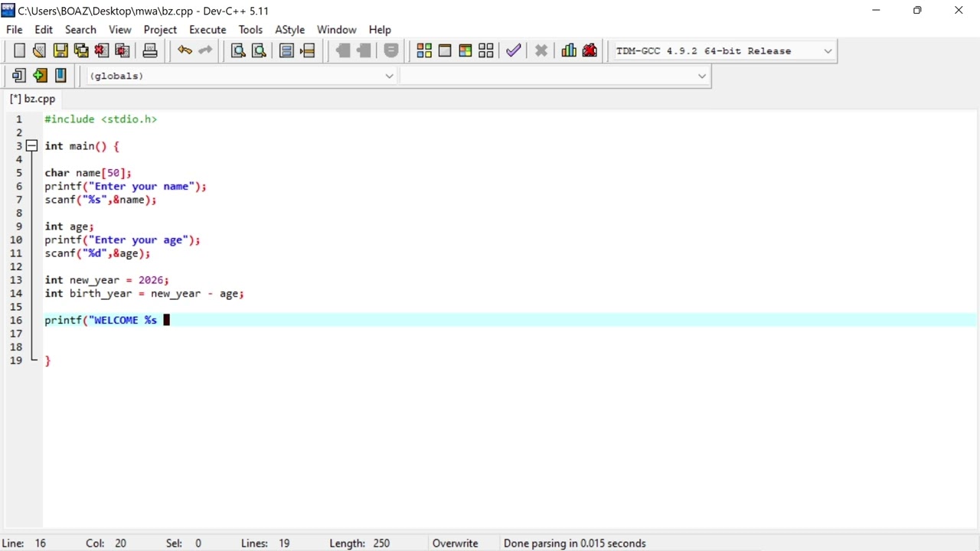Click the birth_year calculation line
The image size is (980, 551).
tap(144, 293)
